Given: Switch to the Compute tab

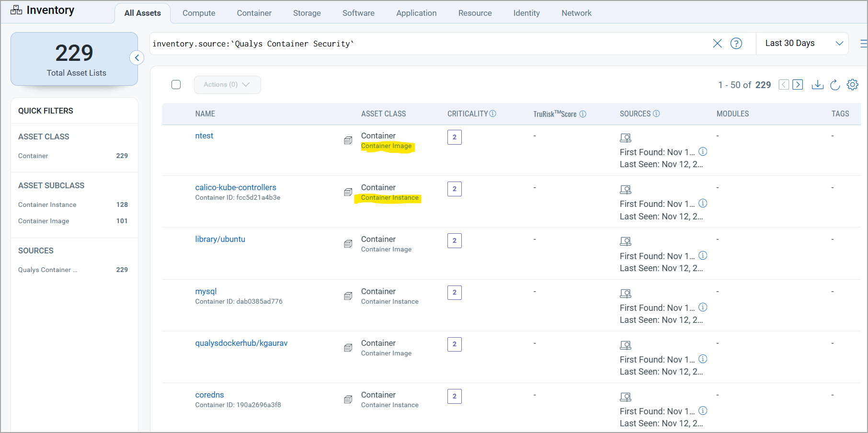Looking at the screenshot, I should click(x=199, y=13).
